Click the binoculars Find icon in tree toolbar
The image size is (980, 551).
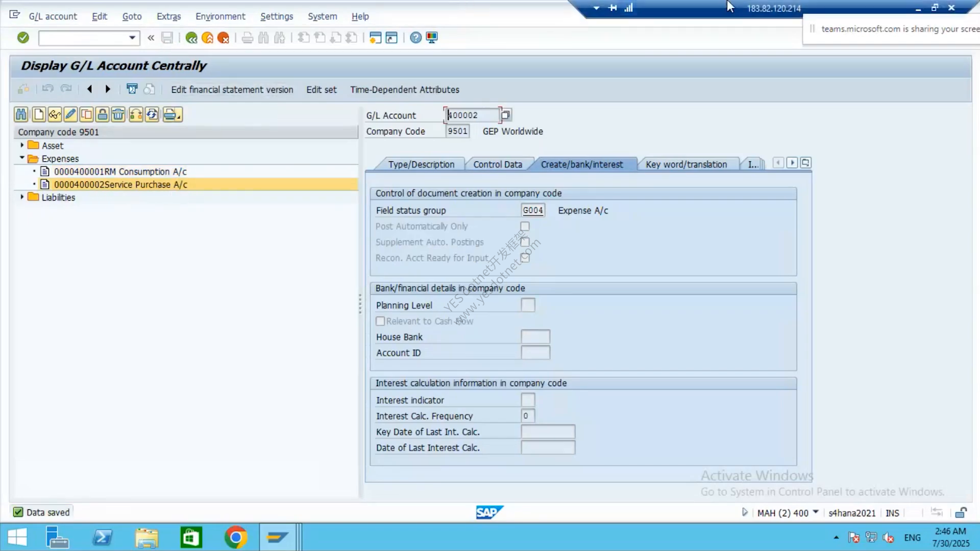click(x=21, y=114)
